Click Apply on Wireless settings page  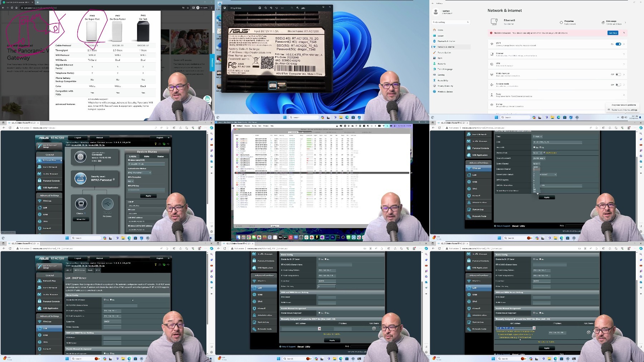click(547, 197)
